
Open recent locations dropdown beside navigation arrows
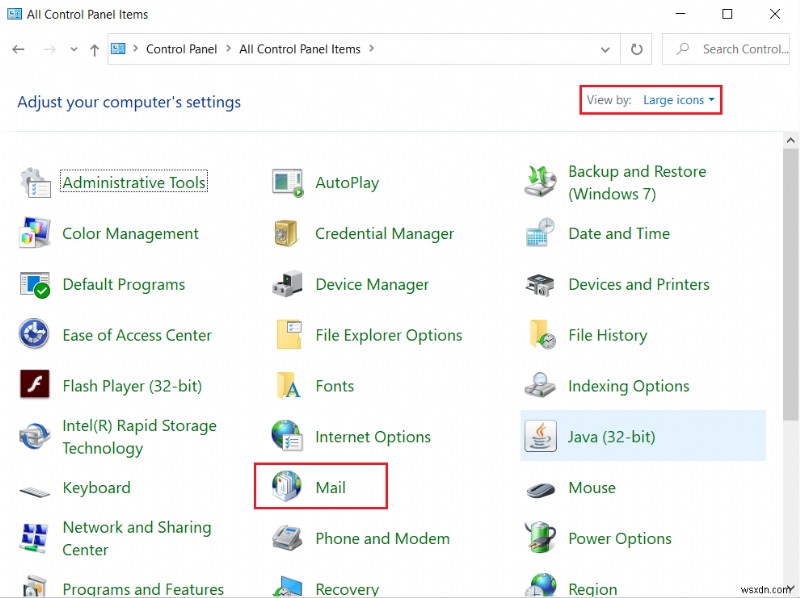74,48
